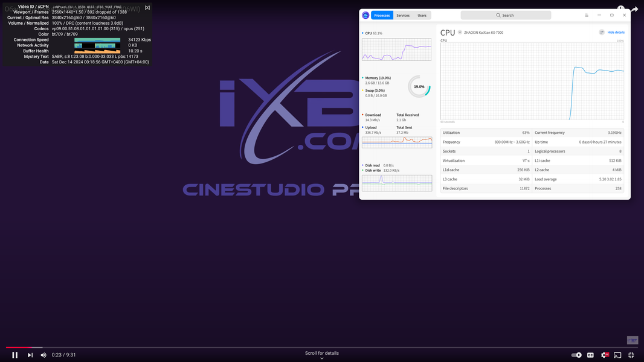Screen dimensions: 644x362
Task: Switch to the Users tab
Action: click(422, 15)
